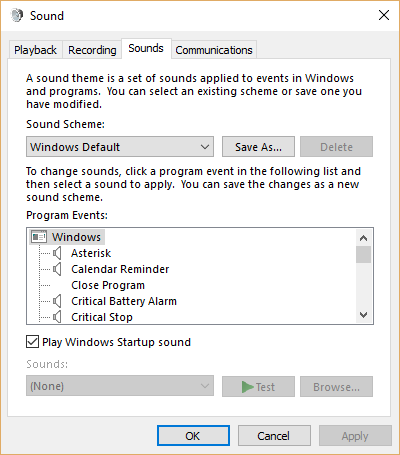The image size is (400, 455).
Task: Close the Sound dialog window
Action: (384, 15)
